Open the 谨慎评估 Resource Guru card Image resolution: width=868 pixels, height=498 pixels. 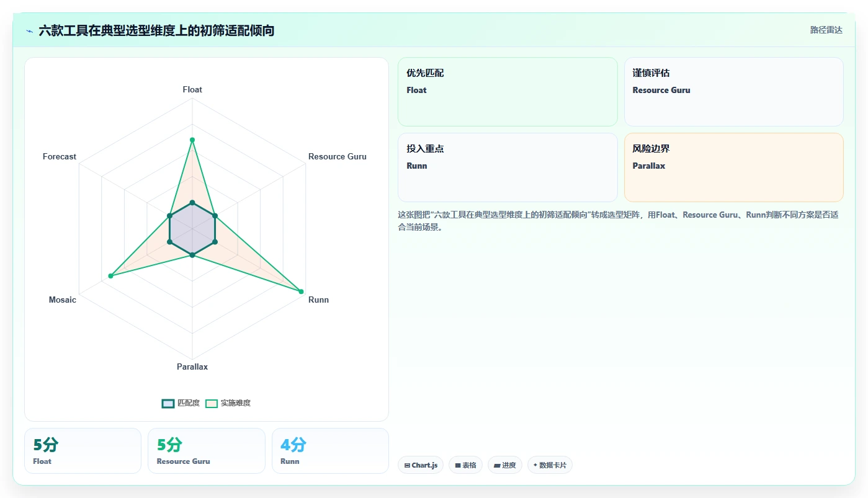pyautogui.click(x=733, y=92)
